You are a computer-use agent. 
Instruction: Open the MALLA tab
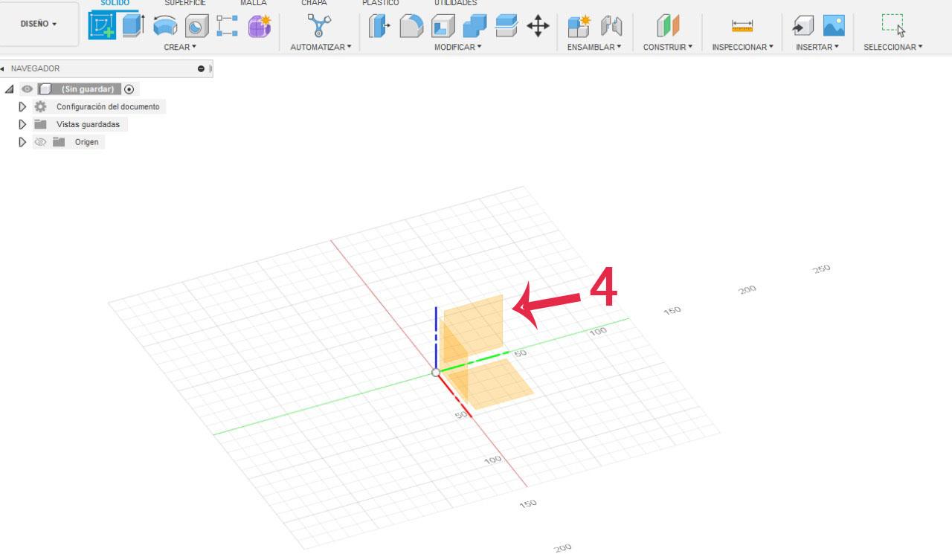coord(253,3)
